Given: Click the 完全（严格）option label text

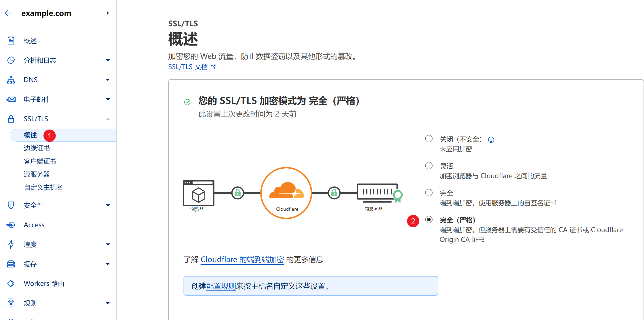Looking at the screenshot, I should pyautogui.click(x=457, y=220).
